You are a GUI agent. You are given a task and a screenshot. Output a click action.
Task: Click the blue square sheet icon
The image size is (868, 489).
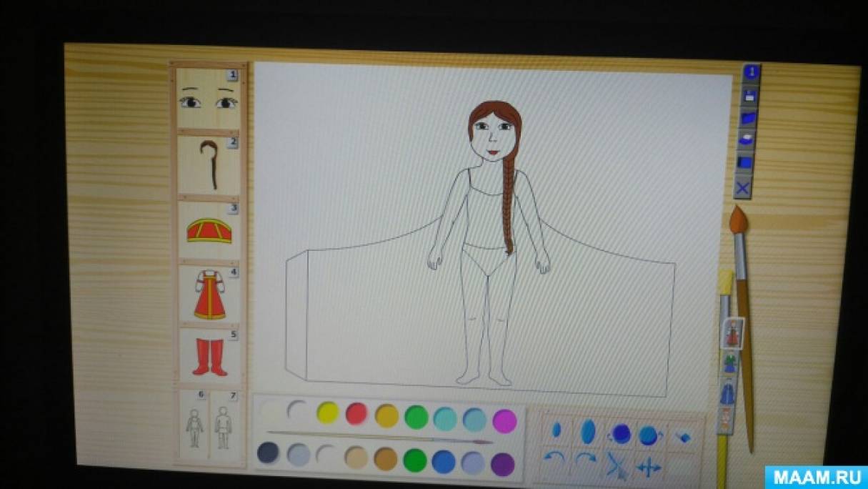click(x=745, y=164)
